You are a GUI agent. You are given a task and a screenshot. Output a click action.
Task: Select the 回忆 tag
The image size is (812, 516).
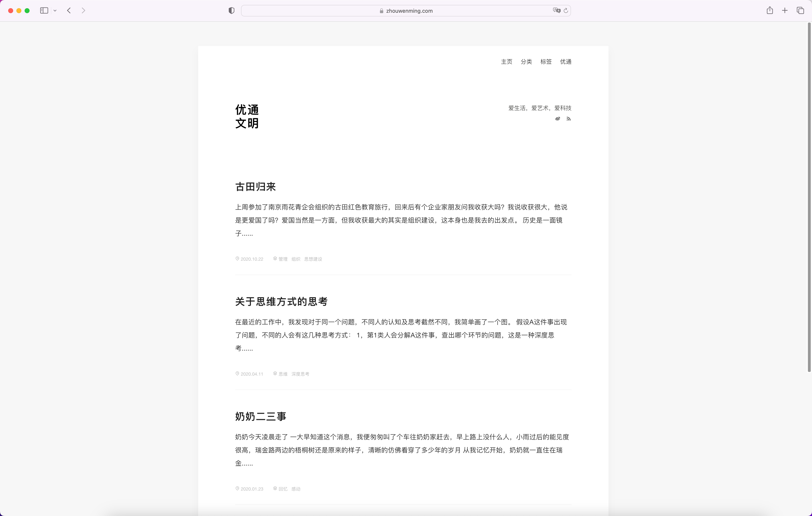click(283, 489)
